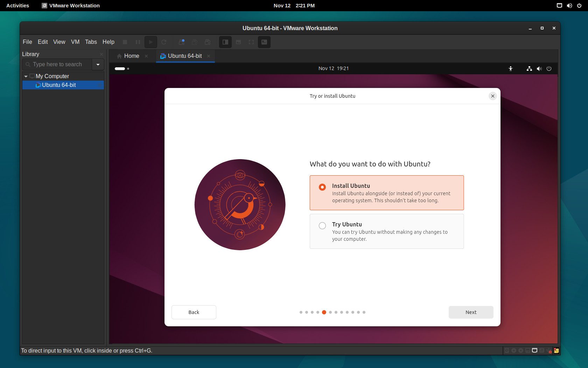
Task: Close the Ubuntu 64-bit tab
Action: click(209, 56)
